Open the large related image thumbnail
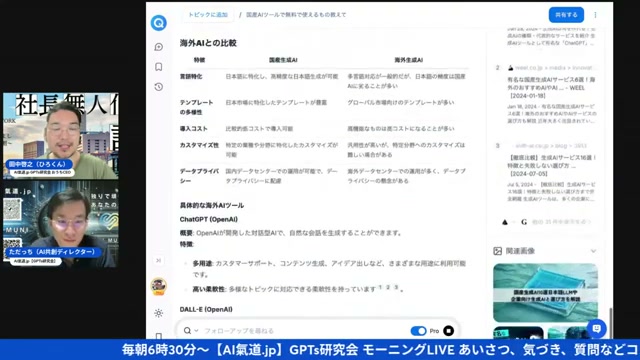 545,293
